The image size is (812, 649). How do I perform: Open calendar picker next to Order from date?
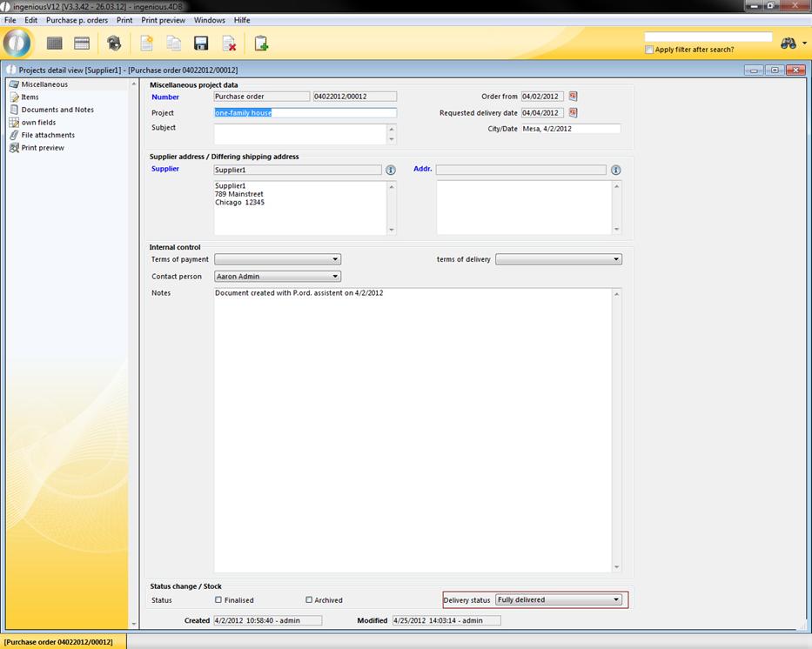tap(574, 97)
